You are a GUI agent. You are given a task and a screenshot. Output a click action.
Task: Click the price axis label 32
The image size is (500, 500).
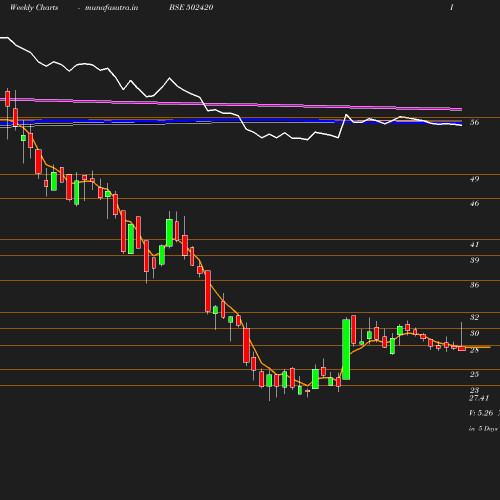(x=475, y=317)
